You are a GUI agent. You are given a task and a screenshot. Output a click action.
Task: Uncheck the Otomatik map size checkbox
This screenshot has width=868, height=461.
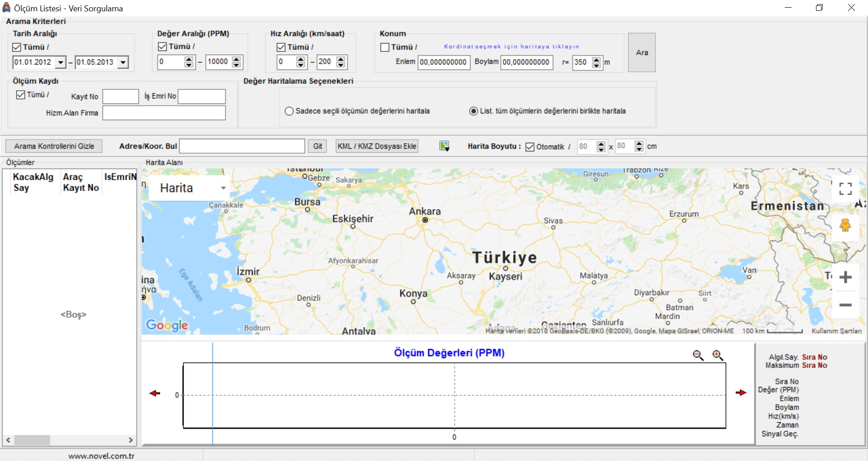pos(530,147)
